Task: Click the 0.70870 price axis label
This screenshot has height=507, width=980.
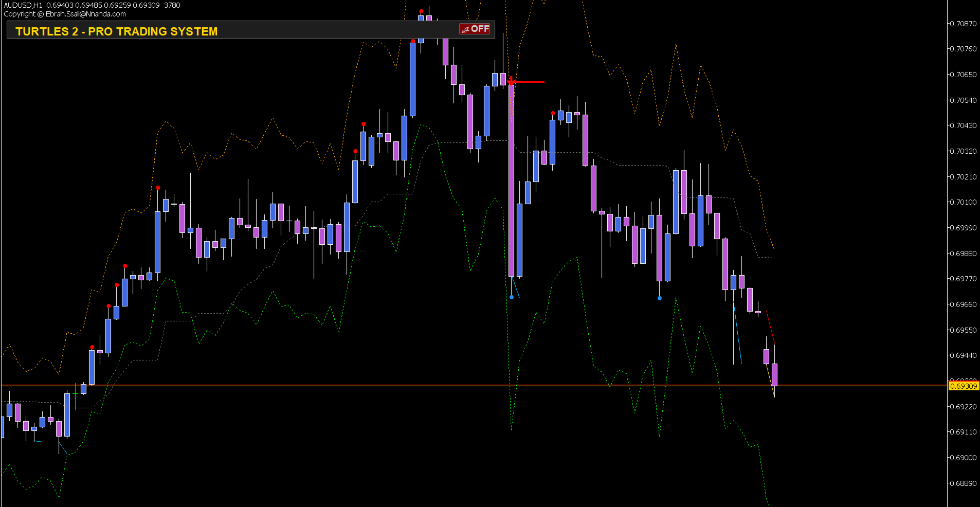Action: point(963,24)
